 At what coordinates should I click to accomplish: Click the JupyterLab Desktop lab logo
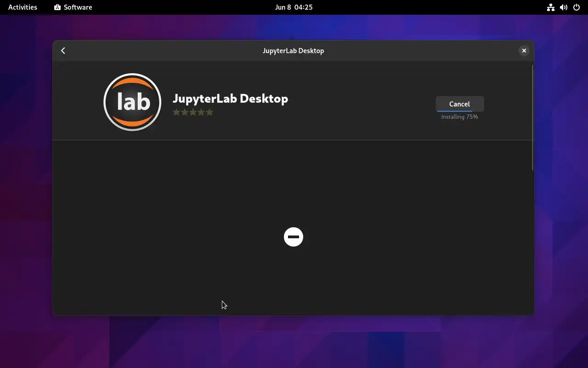(132, 102)
